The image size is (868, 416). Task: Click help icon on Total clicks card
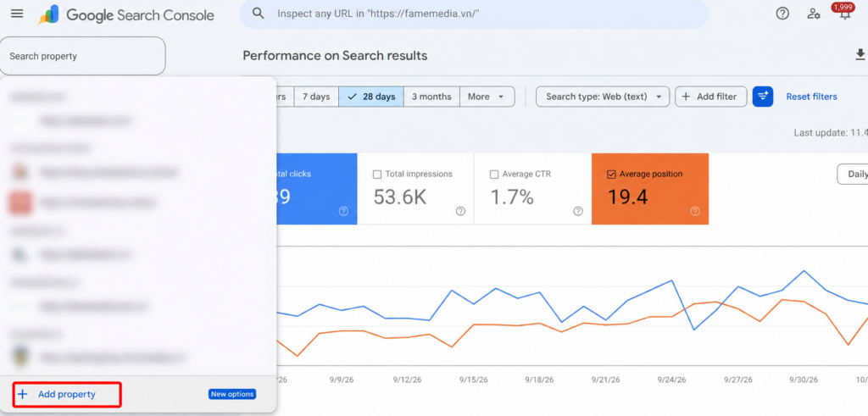click(x=343, y=211)
